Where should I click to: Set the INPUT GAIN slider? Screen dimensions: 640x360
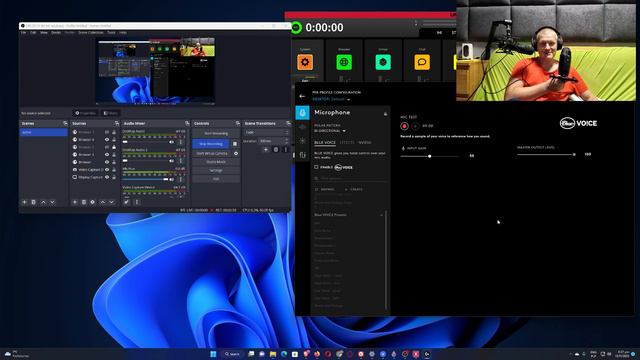pyautogui.click(x=429, y=156)
